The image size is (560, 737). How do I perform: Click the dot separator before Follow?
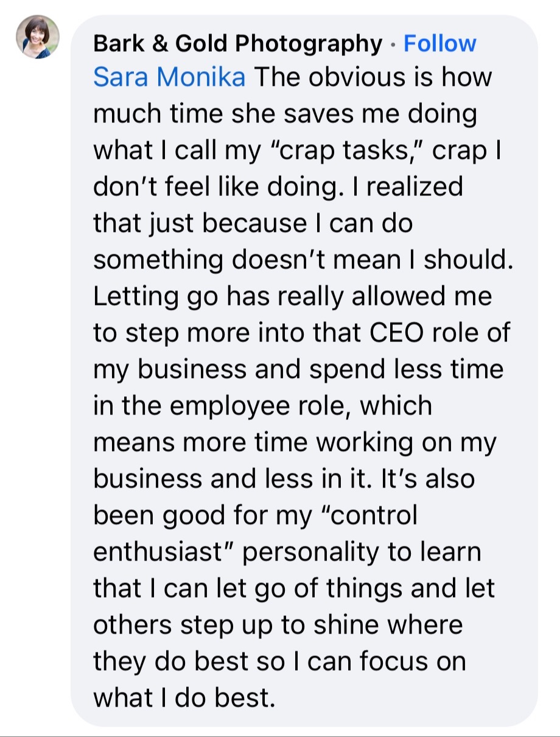[393, 44]
